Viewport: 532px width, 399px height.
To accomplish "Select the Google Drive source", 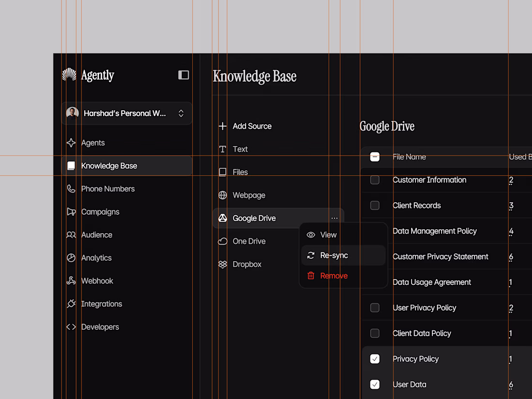I will [278, 218].
